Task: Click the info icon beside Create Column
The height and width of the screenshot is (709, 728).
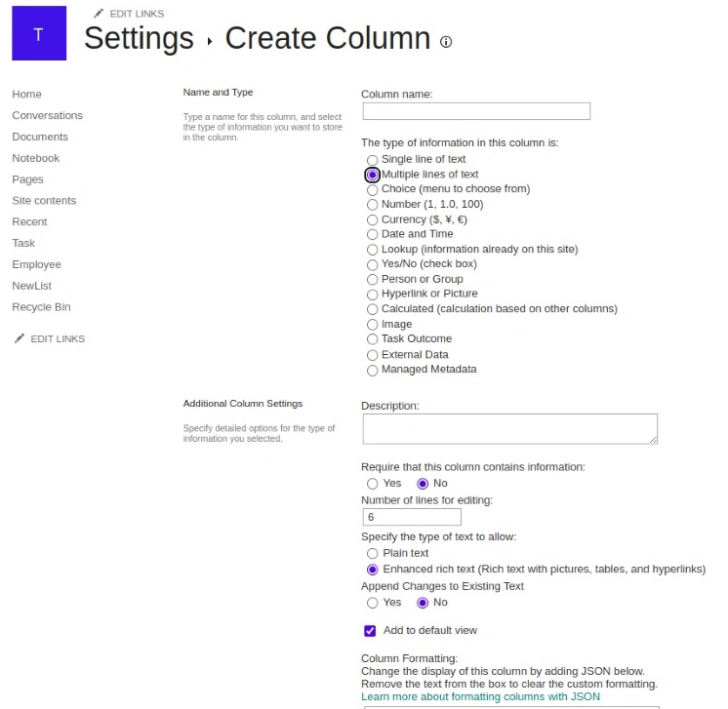Action: click(446, 42)
